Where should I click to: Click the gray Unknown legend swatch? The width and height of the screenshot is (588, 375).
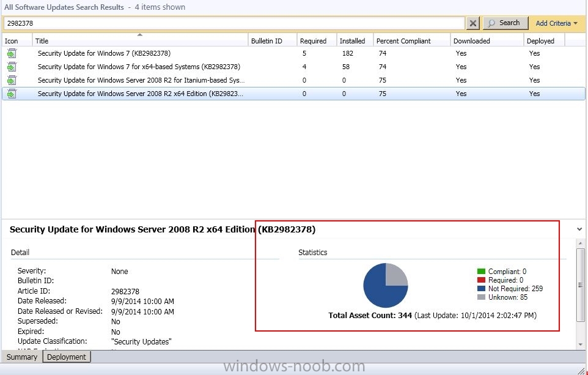click(x=481, y=297)
